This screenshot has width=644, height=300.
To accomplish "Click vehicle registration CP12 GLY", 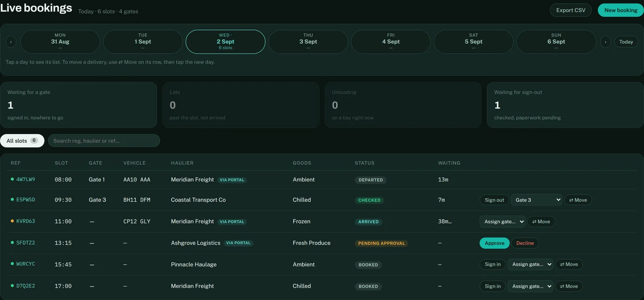I will 137,222.
